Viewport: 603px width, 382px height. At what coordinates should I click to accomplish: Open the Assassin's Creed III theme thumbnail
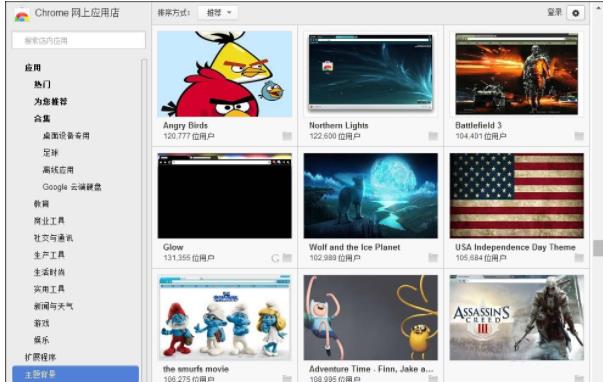[516, 318]
